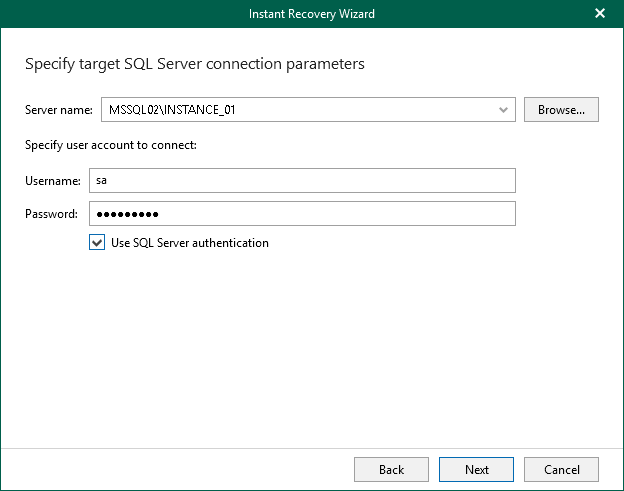Click the connection parameters heading text

[x=194, y=64]
